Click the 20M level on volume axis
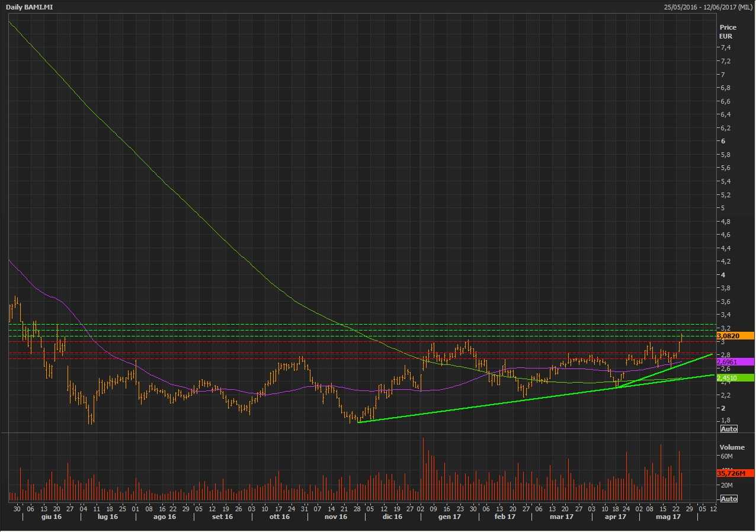Image resolution: width=756 pixels, height=532 pixels. pyautogui.click(x=726, y=486)
